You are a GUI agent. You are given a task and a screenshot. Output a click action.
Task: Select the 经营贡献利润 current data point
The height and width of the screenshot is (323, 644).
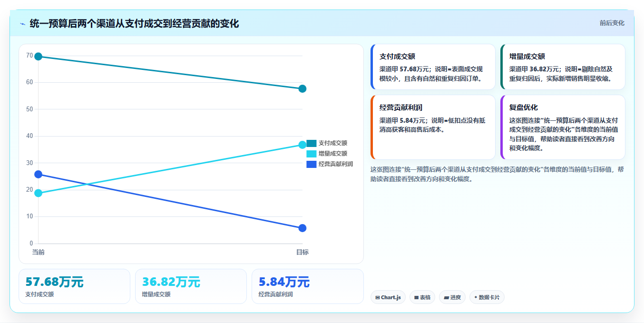point(39,175)
